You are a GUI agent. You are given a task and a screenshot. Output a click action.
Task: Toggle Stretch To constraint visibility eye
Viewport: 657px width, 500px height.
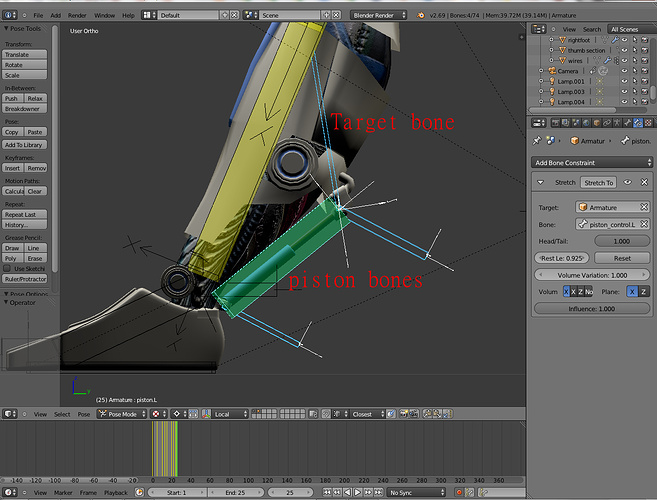pos(627,182)
